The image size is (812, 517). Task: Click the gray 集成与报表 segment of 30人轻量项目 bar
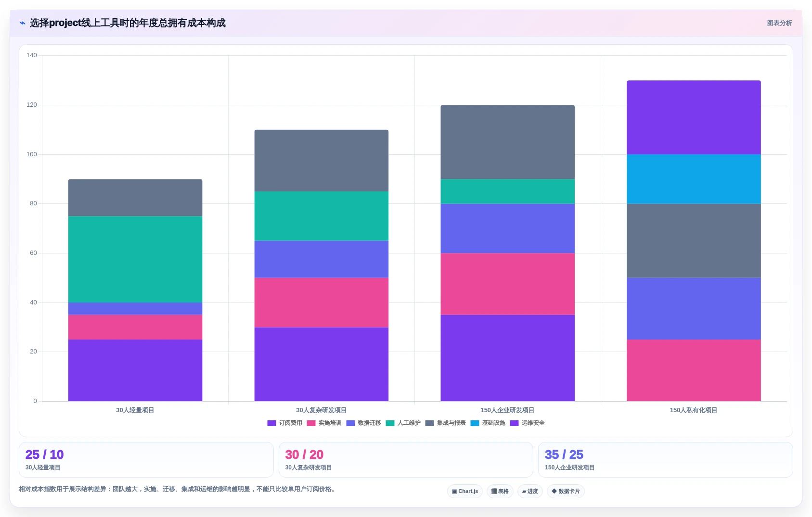point(135,198)
